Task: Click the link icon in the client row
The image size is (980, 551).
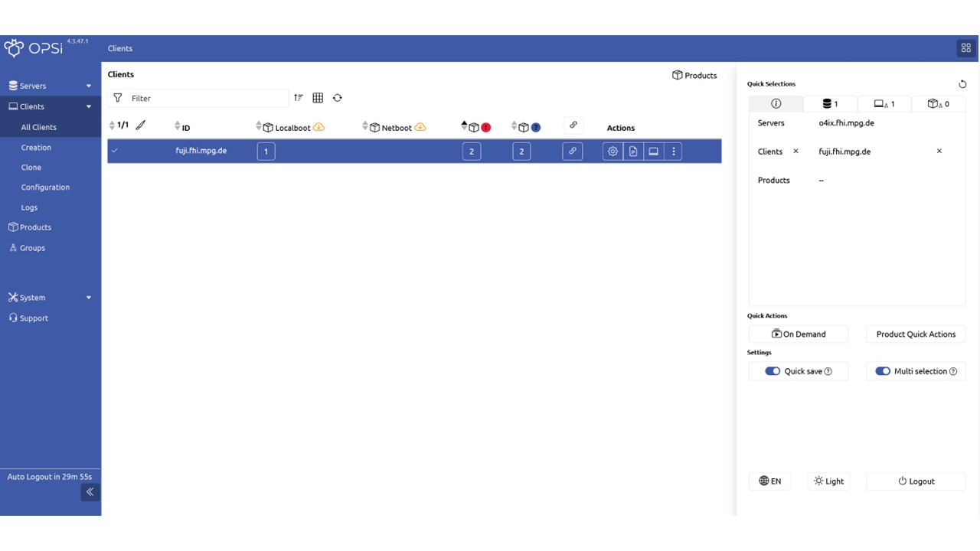Action: (573, 151)
